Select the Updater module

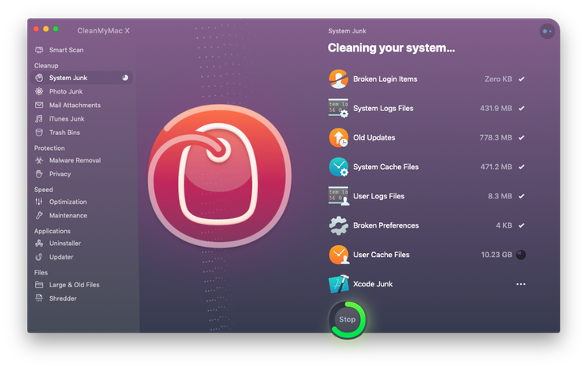61,257
